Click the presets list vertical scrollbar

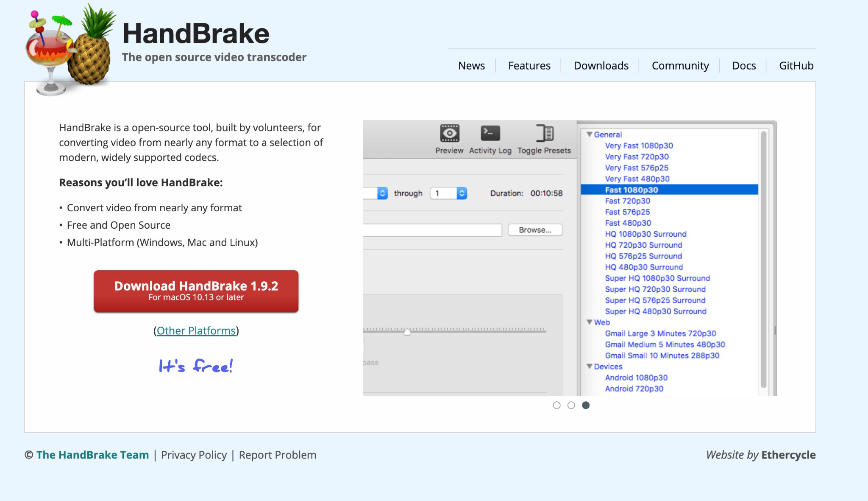(x=764, y=259)
